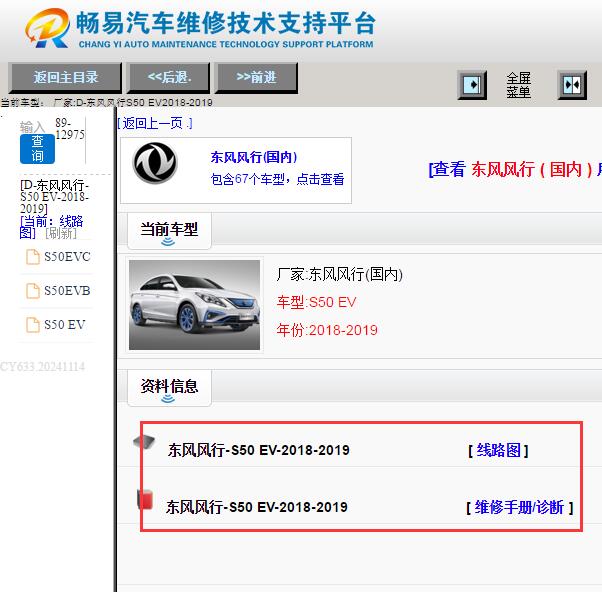
Task: Click the Dongfeng brand logo
Action: [155, 163]
